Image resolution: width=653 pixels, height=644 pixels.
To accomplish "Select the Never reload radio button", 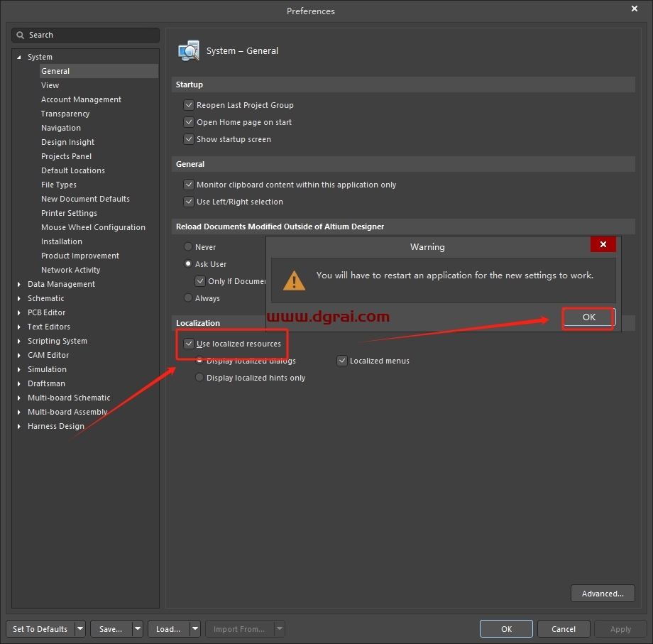I will [188, 247].
